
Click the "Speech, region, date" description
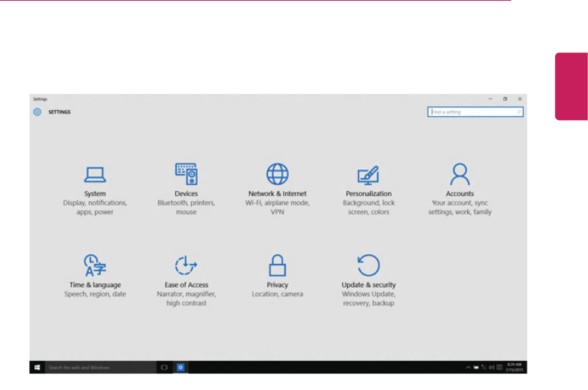pyautogui.click(x=95, y=294)
